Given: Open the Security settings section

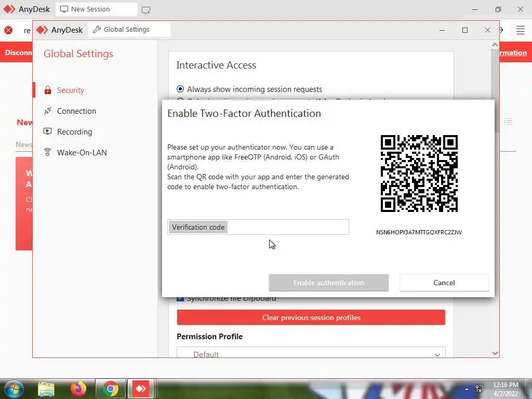Looking at the screenshot, I should (x=70, y=90).
